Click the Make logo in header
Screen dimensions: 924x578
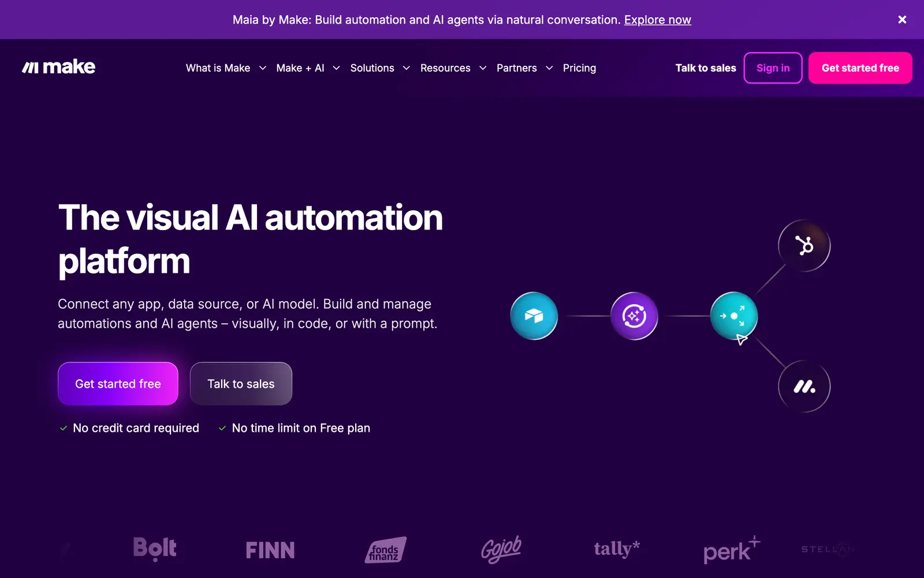(58, 67)
